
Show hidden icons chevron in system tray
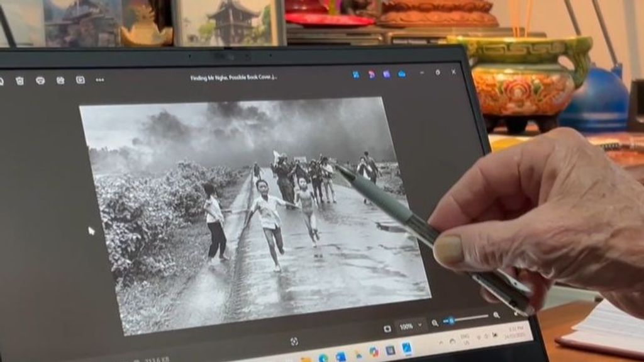click(x=441, y=342)
